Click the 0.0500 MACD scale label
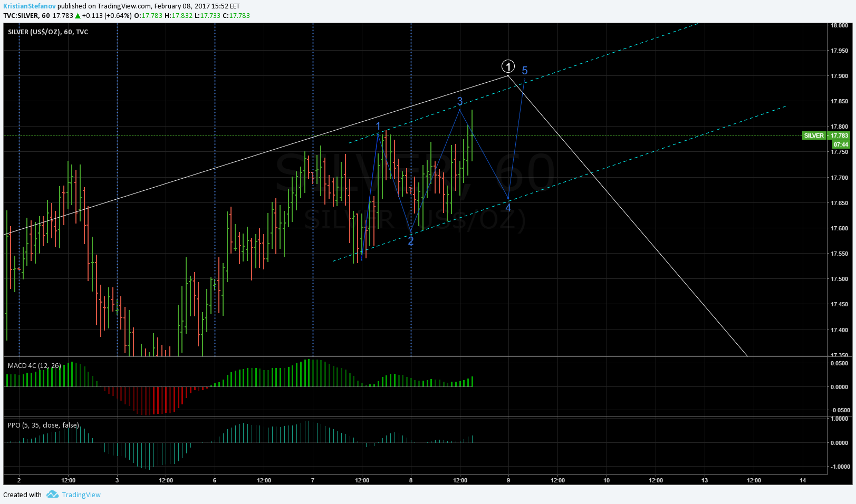The image size is (856, 504). coord(839,363)
